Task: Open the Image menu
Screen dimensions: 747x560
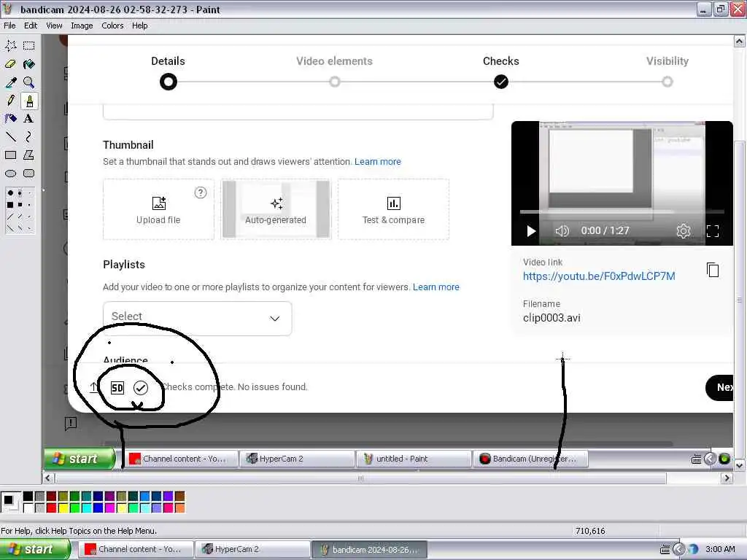Action: (x=82, y=26)
